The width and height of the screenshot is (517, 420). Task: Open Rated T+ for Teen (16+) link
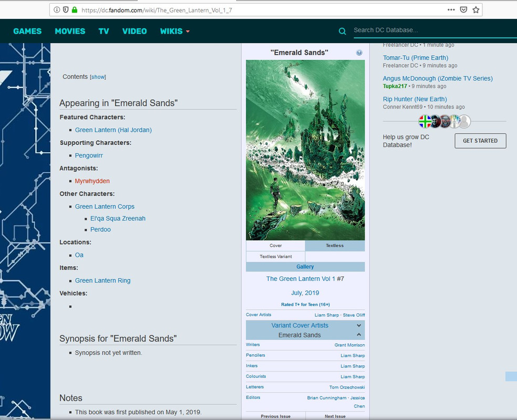[305, 304]
